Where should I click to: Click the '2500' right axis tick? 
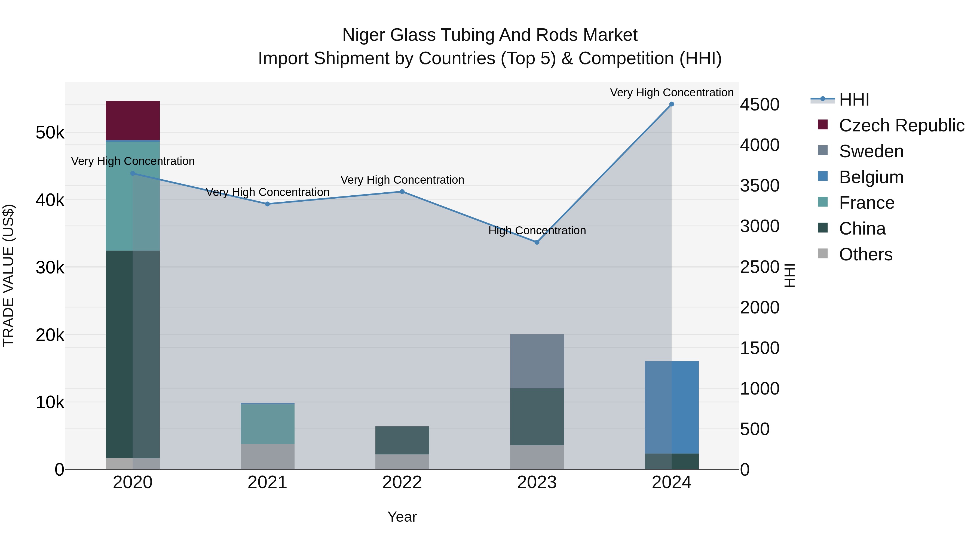point(760,267)
